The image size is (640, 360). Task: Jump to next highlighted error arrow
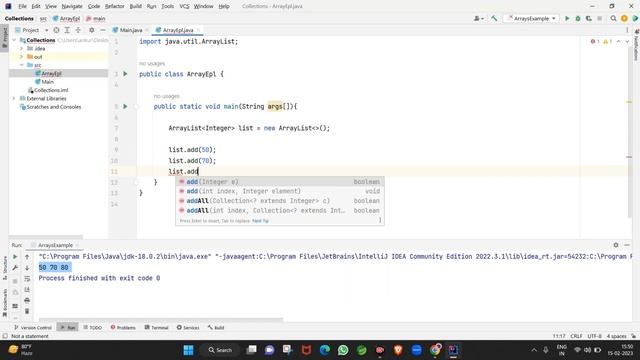[x=627, y=41]
